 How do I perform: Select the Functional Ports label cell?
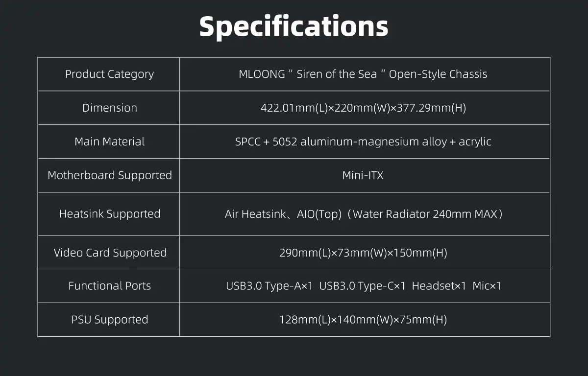109,286
